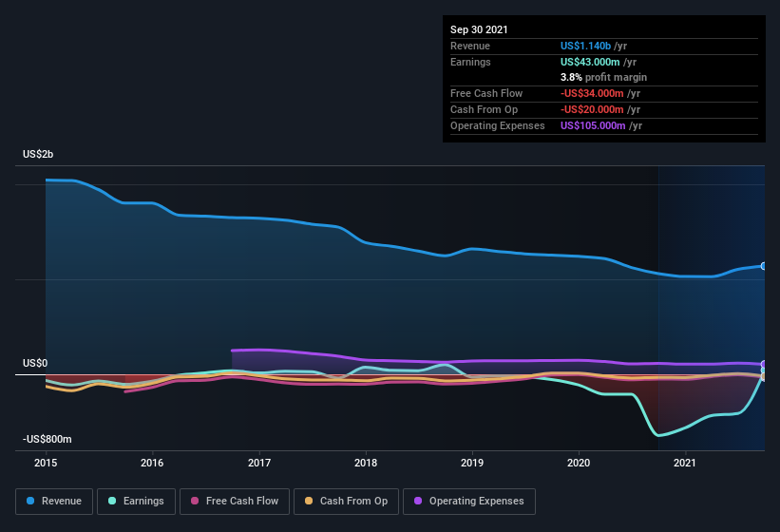Screen dimensions: 780x532
Task: Toggle the Earnings legend button
Action: 136,502
